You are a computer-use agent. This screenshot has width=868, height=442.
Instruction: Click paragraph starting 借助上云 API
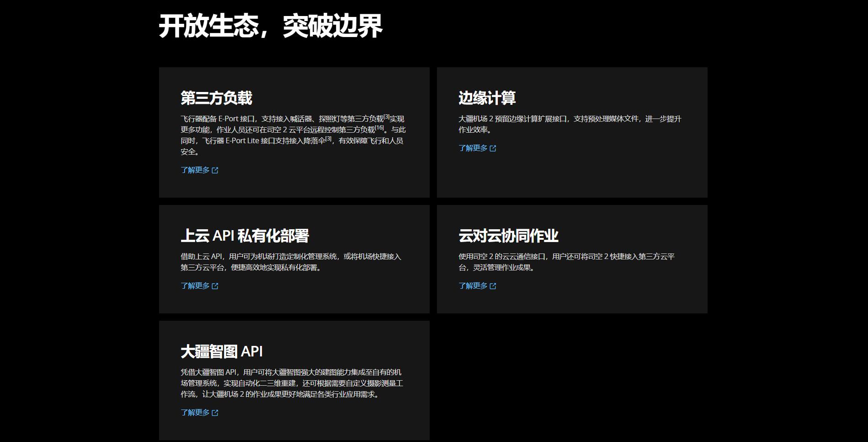click(291, 262)
